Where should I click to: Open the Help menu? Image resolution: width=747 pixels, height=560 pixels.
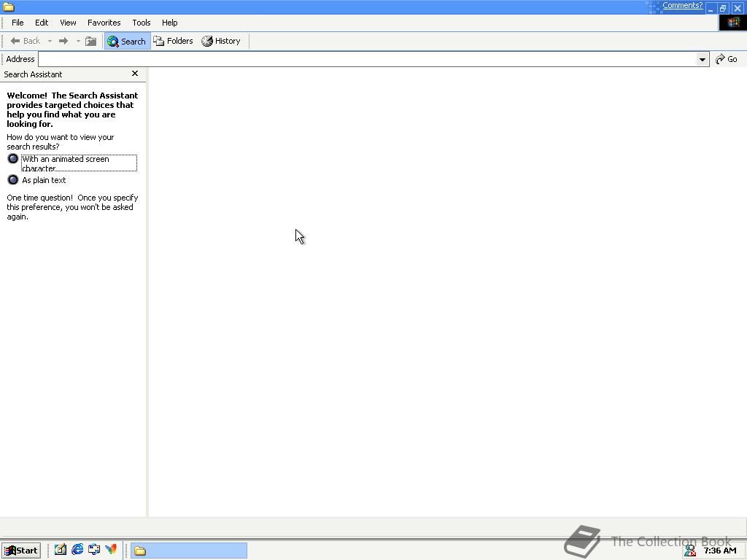point(169,23)
